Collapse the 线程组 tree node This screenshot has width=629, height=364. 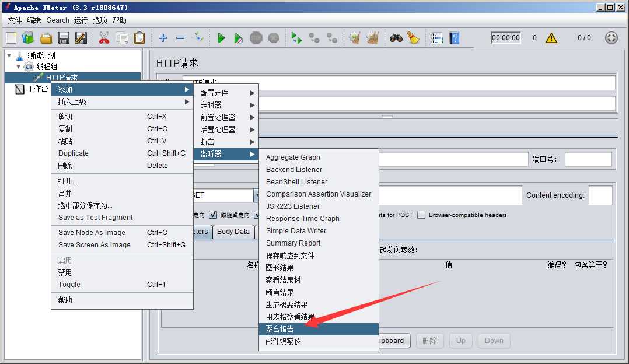(19, 66)
